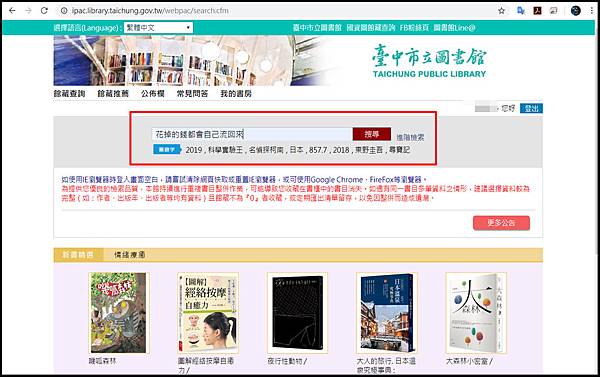Open the 國資圖館藏查詢 top link
Screen dimensions: 600x377
point(371,28)
